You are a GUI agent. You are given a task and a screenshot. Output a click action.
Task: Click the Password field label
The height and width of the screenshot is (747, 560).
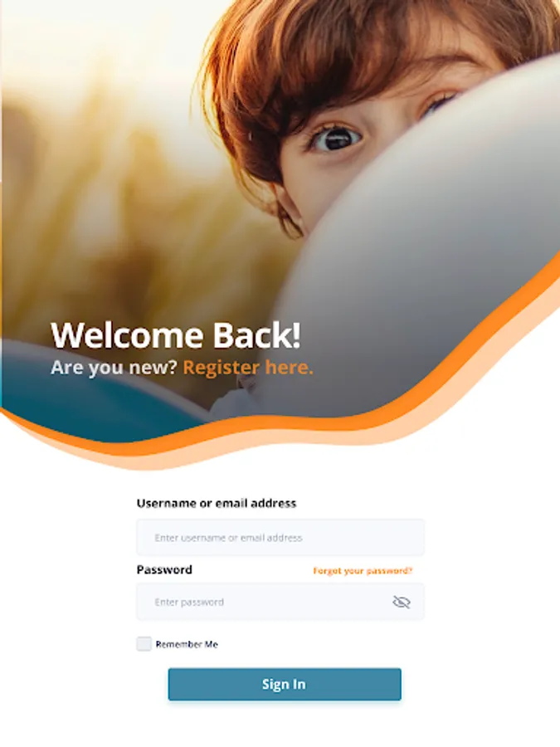pyautogui.click(x=164, y=569)
